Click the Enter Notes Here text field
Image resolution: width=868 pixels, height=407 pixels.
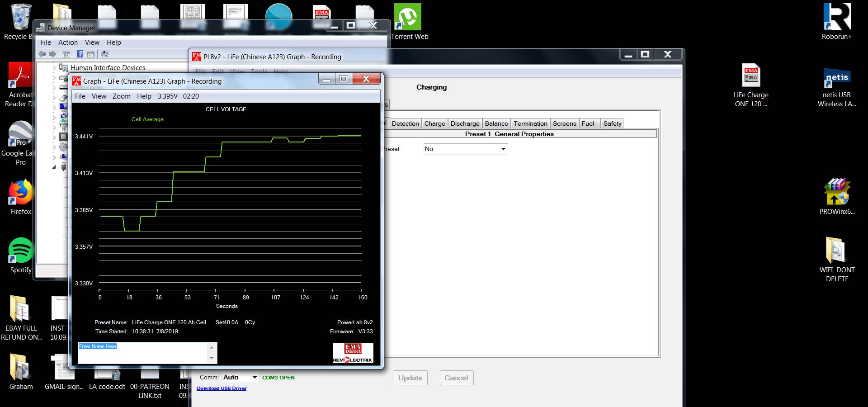click(142, 353)
